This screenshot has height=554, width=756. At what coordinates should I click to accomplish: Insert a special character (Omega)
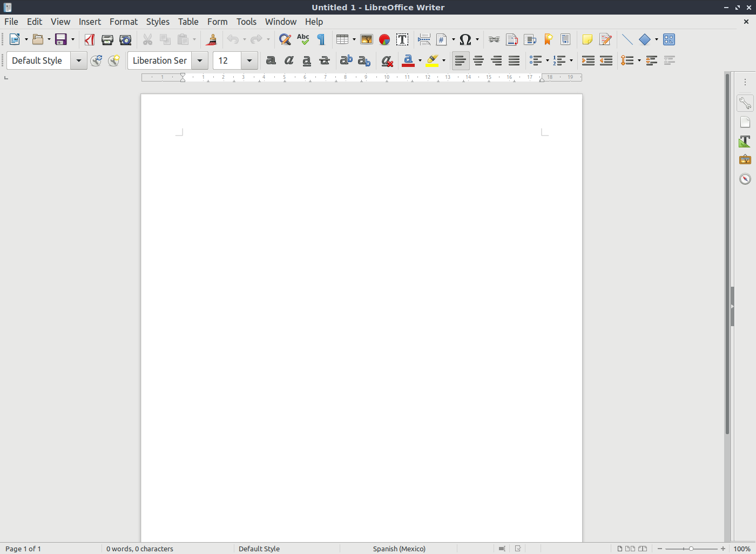coord(465,39)
